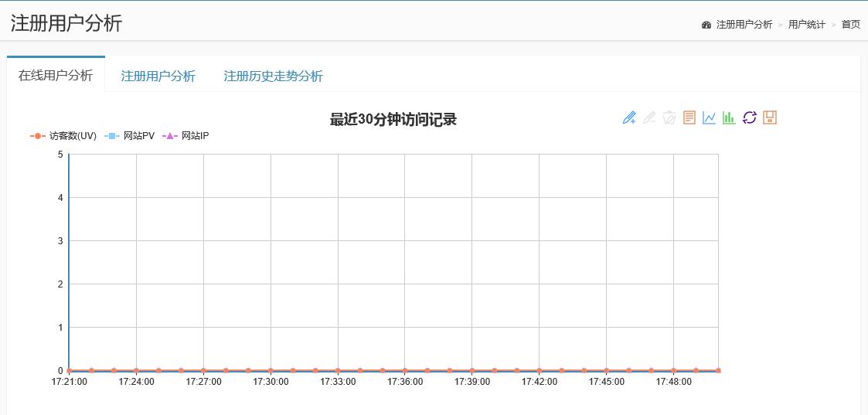Click the chart title 最近30分钟访问记录

393,120
